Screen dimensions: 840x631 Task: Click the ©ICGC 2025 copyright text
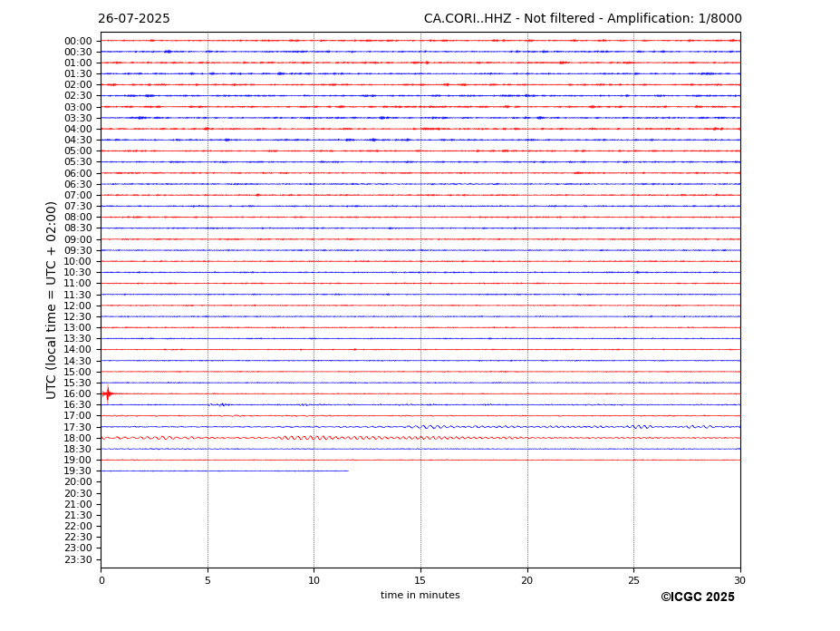click(698, 597)
